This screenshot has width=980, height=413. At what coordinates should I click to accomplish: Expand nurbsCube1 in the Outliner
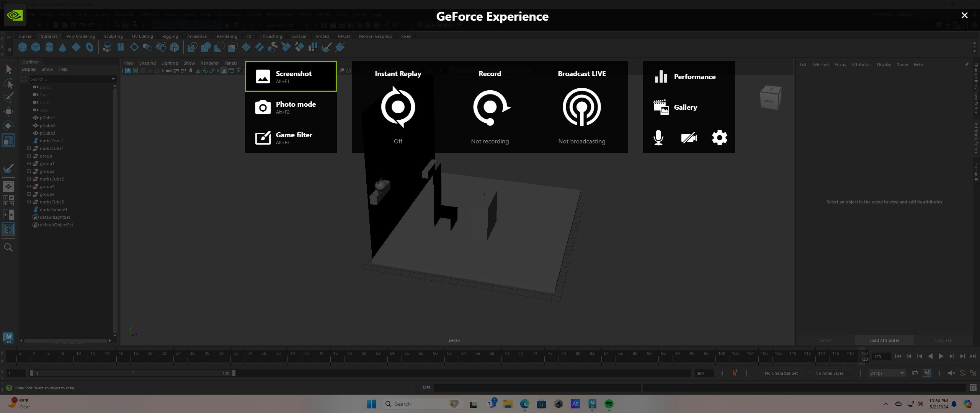coord(29,148)
